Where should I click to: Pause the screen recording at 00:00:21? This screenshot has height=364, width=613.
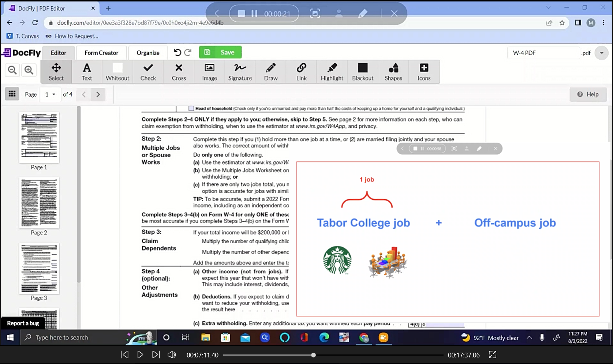coord(254,14)
